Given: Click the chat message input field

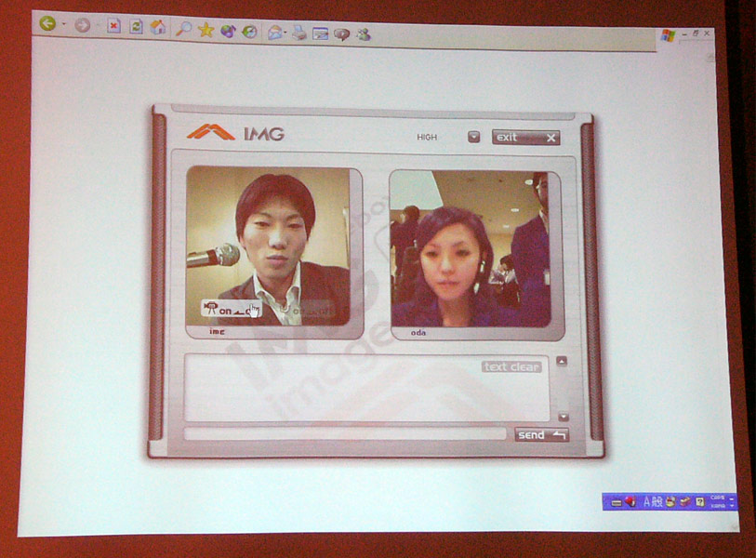Looking at the screenshot, I should pos(345,433).
